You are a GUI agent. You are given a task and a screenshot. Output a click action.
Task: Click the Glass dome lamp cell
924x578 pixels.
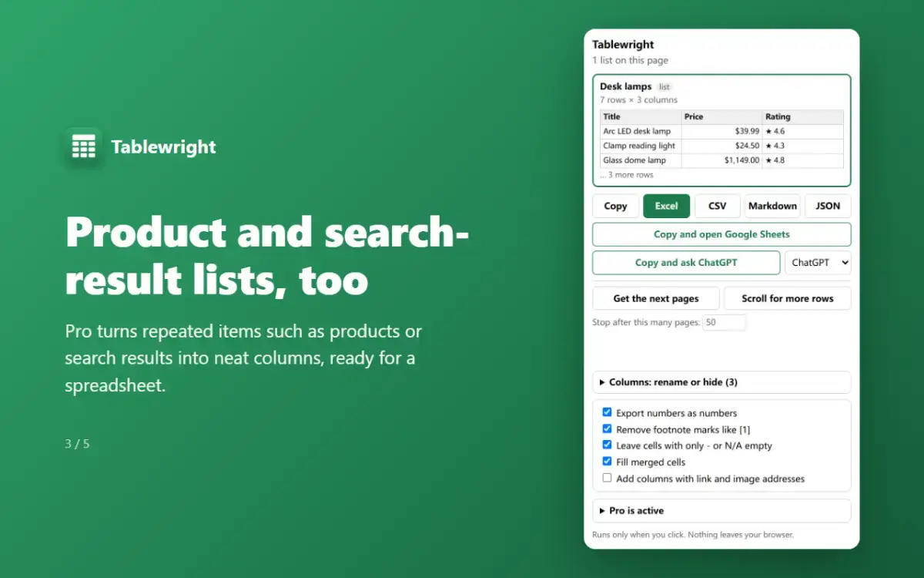coord(641,160)
